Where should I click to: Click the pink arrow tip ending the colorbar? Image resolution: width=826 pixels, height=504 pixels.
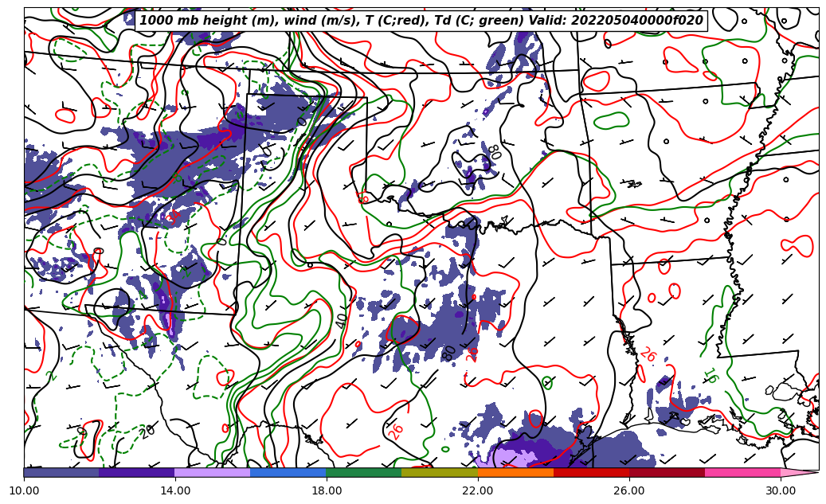(800, 472)
